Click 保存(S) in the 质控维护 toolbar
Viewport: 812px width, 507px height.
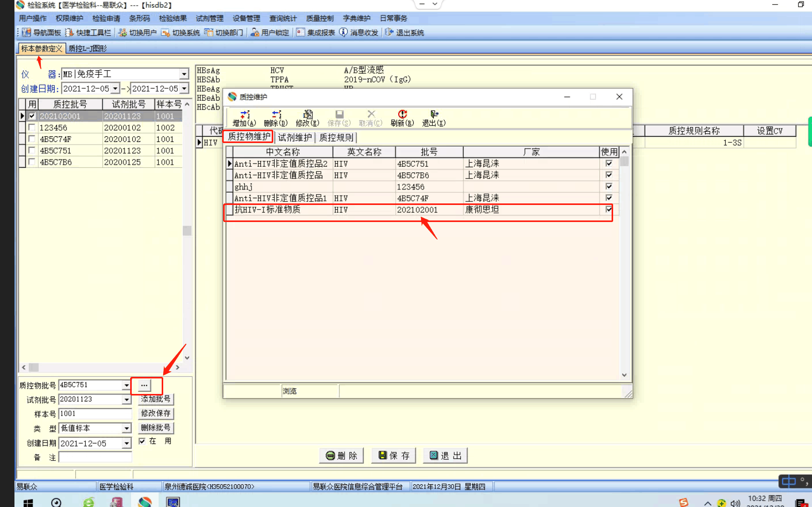[x=339, y=118]
